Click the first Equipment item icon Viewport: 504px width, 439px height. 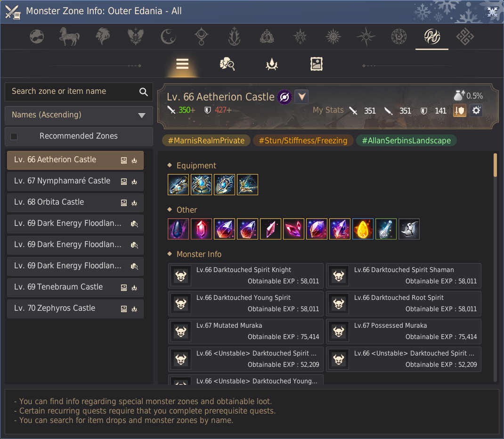coord(178,185)
